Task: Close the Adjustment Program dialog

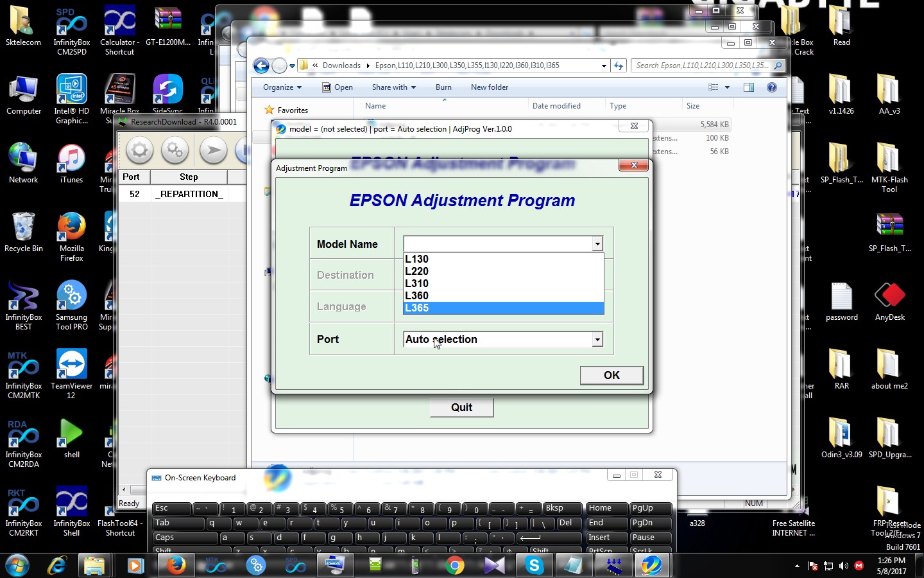Action: pyautogui.click(x=633, y=165)
